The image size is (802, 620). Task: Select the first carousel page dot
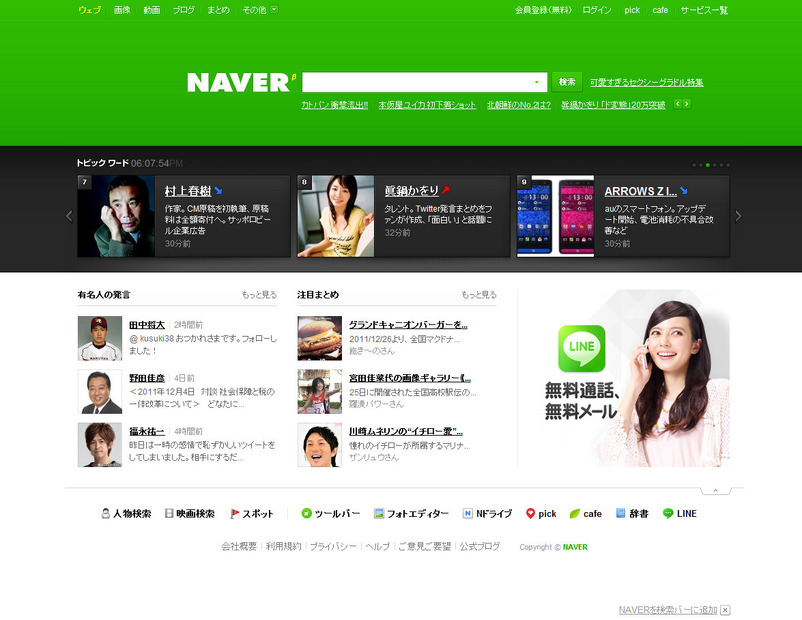694,165
